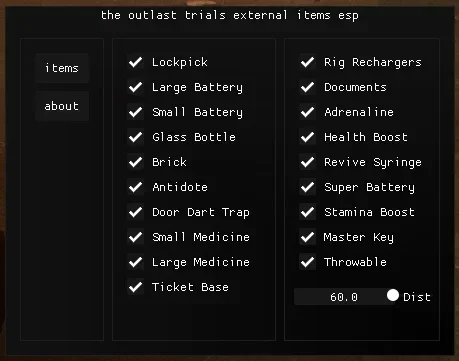Uncheck Large Medicine option
Image resolution: width=459 pixels, height=361 pixels.
coord(136,262)
